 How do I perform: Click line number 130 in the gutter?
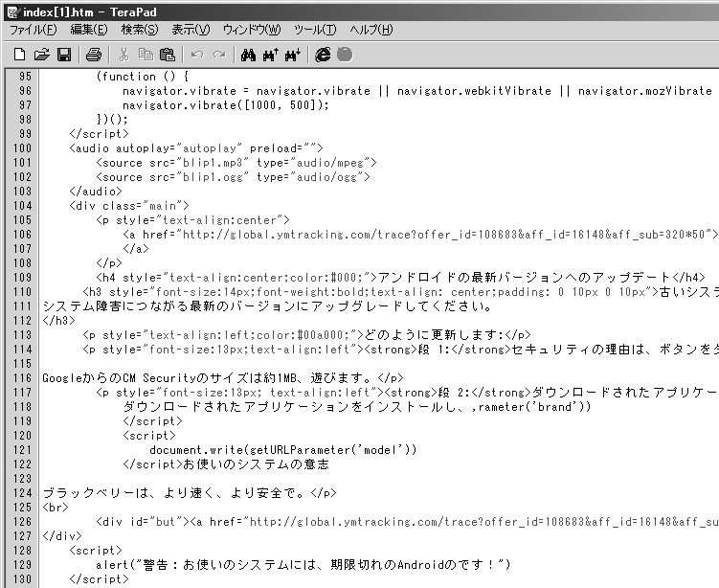click(22, 579)
